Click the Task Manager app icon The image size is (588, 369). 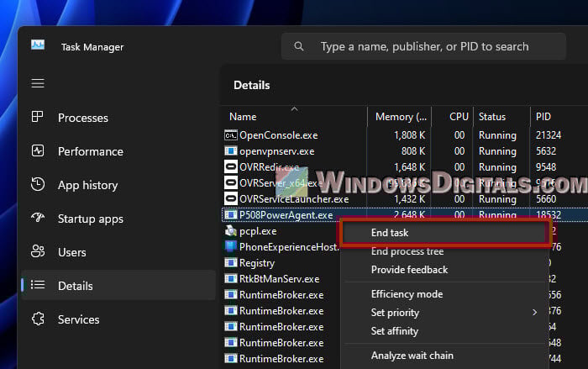pyautogui.click(x=38, y=45)
